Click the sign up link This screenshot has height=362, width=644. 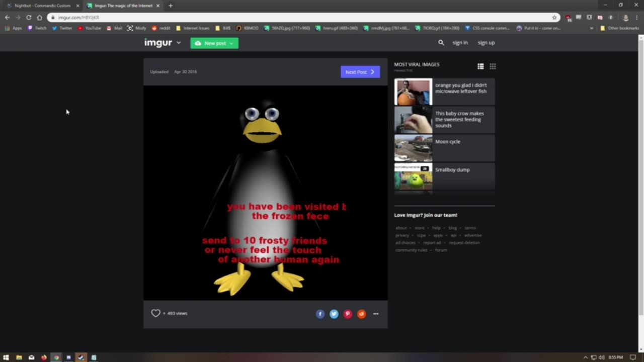coord(486,43)
